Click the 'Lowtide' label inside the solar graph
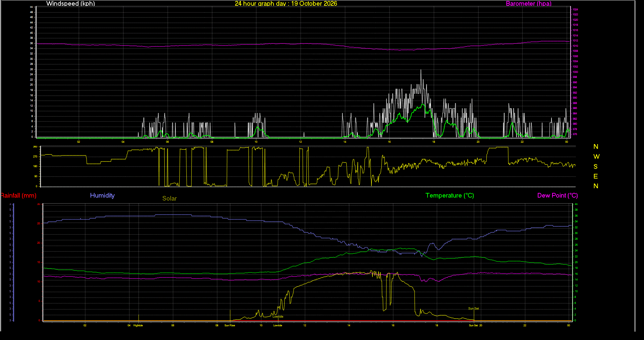Viewport: 644px width, 340px height. (278, 317)
